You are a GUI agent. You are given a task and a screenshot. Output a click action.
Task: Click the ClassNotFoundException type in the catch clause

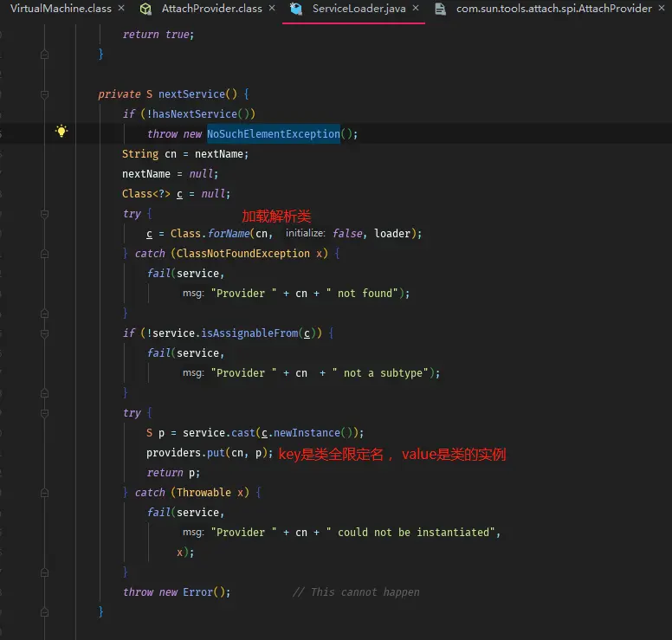tap(243, 254)
